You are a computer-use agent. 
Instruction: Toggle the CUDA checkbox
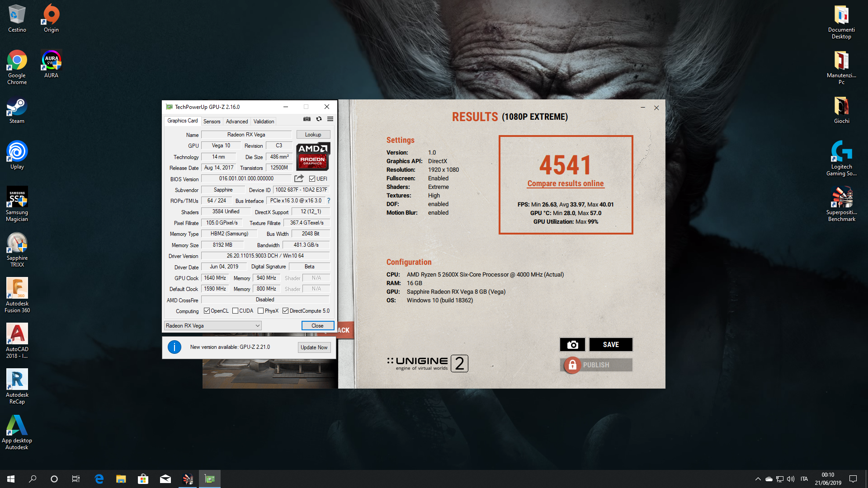tap(235, 311)
